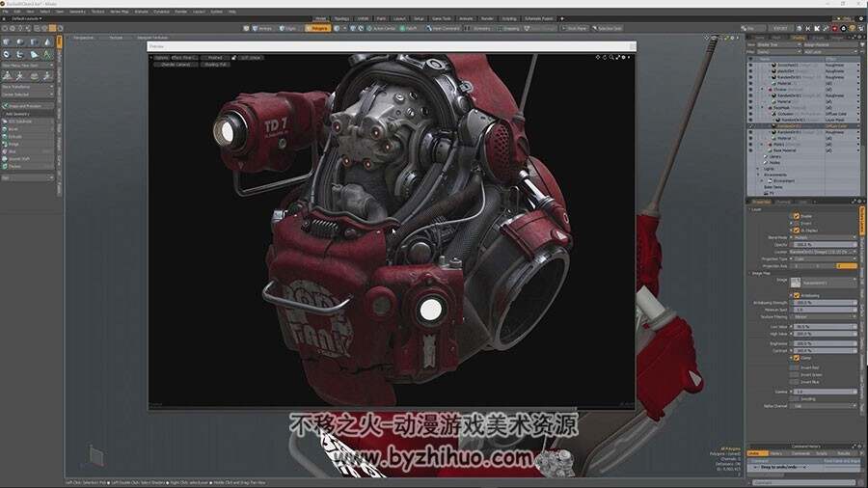Toggle visibility of plasticDirt layer

(x=750, y=71)
